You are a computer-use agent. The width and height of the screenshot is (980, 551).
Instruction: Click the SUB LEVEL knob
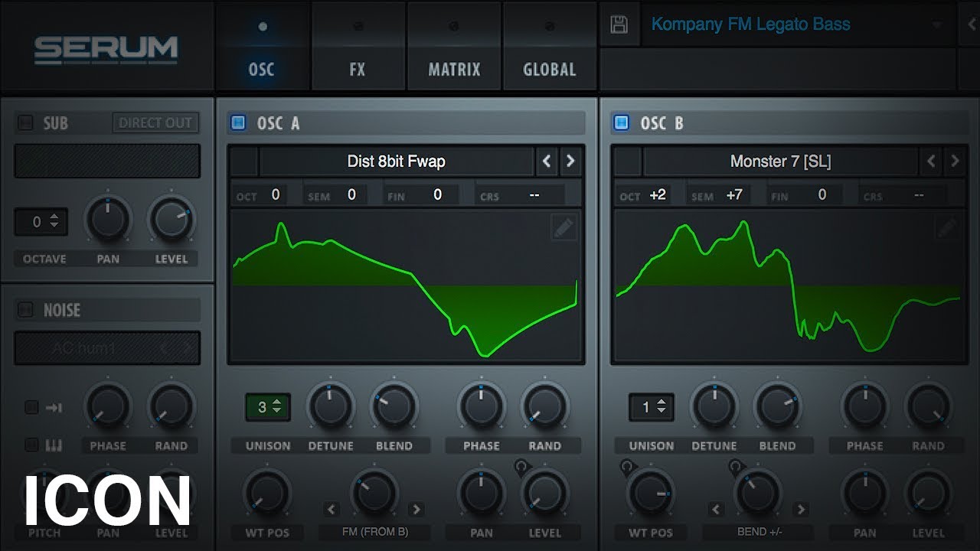click(171, 220)
